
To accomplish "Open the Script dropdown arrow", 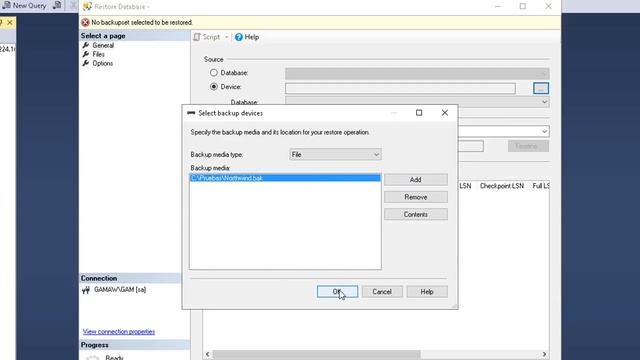I will point(227,37).
